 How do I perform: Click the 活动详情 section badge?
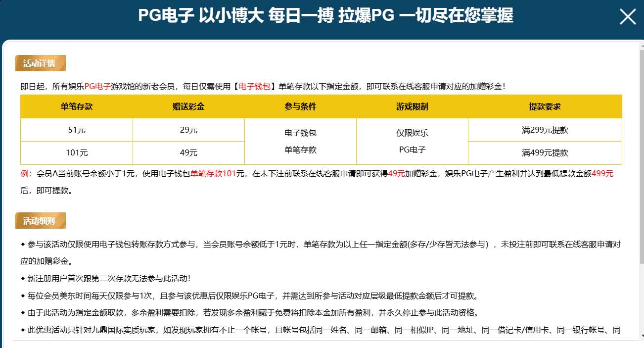40,63
